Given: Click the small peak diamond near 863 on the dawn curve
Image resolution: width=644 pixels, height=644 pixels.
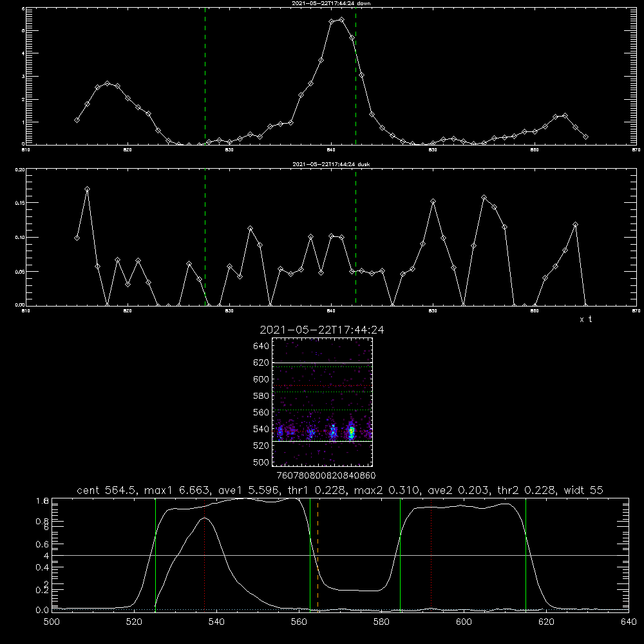Looking at the screenshot, I should [565, 116].
